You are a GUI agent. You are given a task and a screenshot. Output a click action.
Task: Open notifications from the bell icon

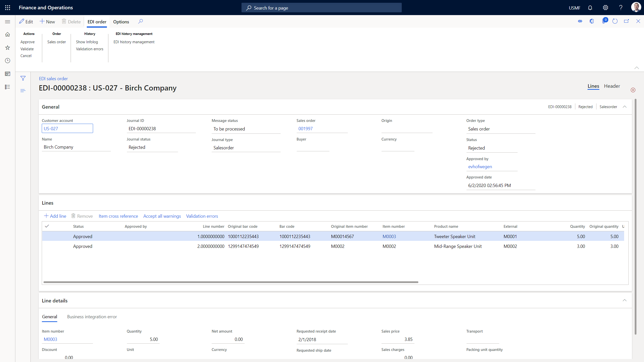(590, 8)
